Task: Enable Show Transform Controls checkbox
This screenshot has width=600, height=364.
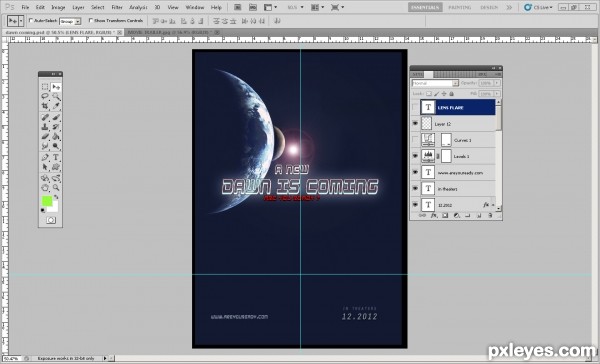Action: tap(91, 21)
